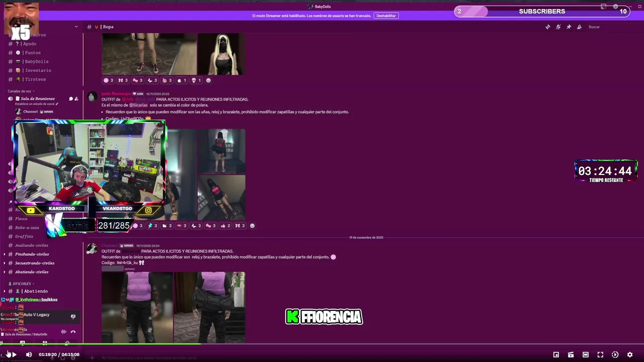
Task: Toggle noise suppression waveform icon
Action: 63,332
